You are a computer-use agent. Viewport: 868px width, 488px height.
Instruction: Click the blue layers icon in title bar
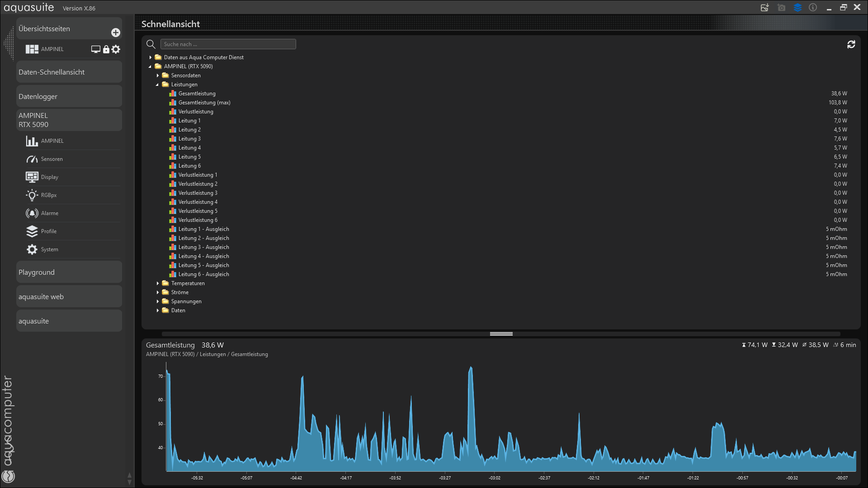[797, 8]
